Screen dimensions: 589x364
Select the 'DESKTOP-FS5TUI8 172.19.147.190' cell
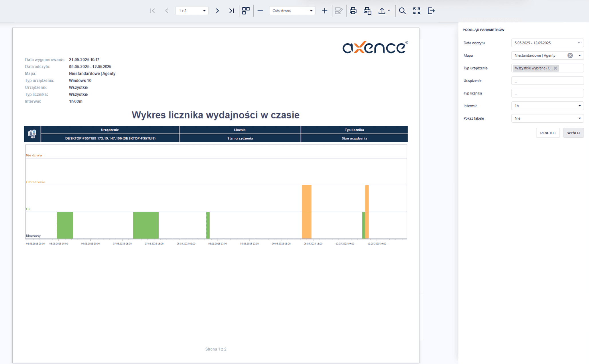point(110,138)
